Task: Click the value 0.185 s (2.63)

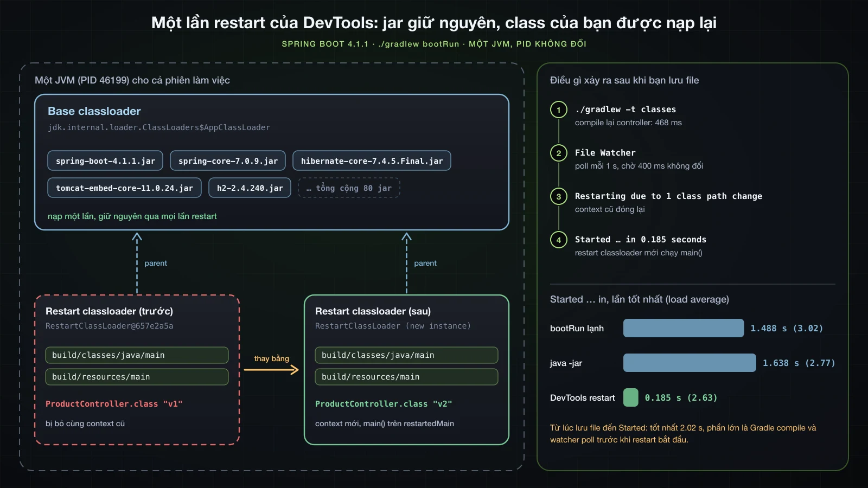Action: [681, 397]
